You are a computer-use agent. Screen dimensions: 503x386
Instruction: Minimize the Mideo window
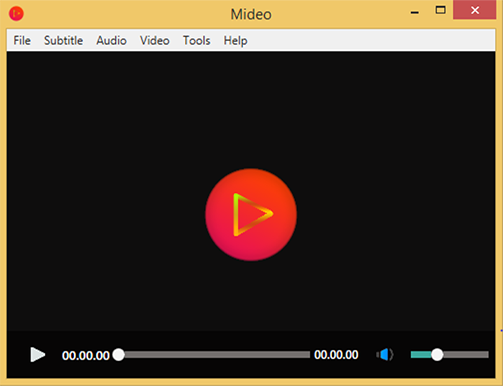point(415,12)
